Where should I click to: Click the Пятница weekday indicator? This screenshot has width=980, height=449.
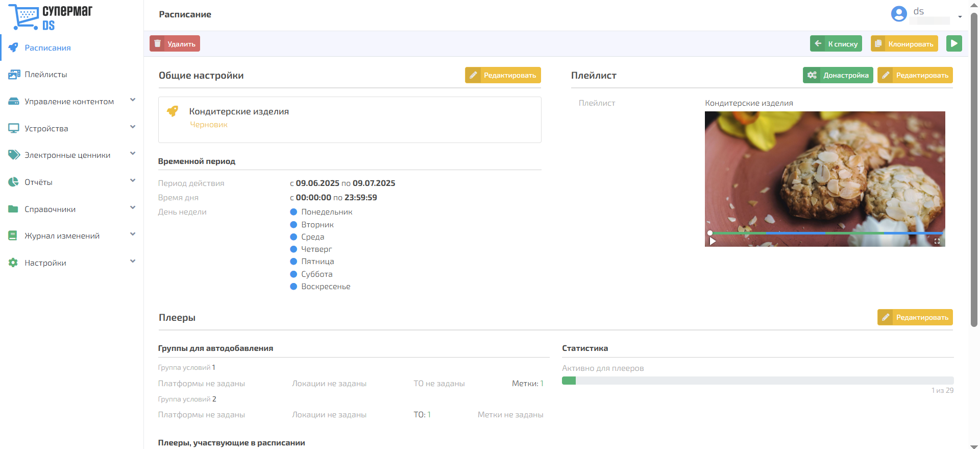click(x=293, y=262)
